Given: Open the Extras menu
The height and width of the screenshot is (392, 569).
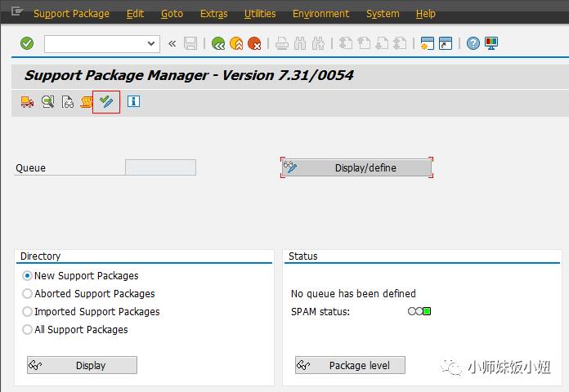Looking at the screenshot, I should (213, 13).
